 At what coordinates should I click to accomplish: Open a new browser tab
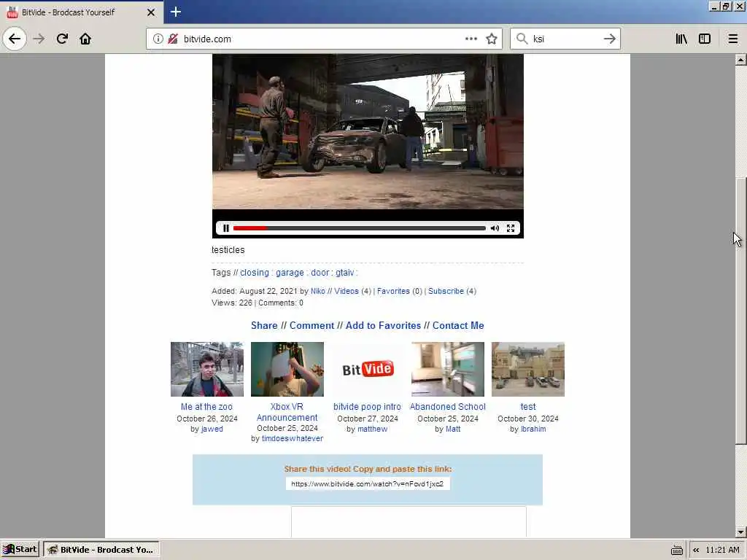[x=175, y=12]
